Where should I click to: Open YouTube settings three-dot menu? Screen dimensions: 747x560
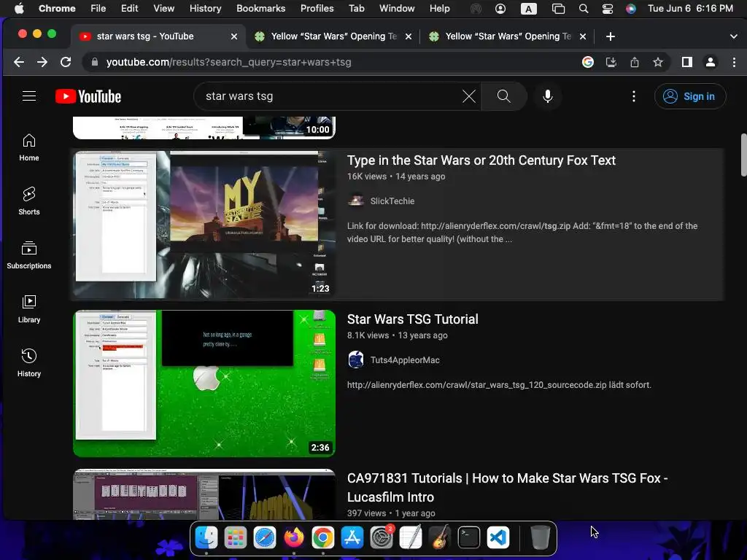pyautogui.click(x=634, y=96)
